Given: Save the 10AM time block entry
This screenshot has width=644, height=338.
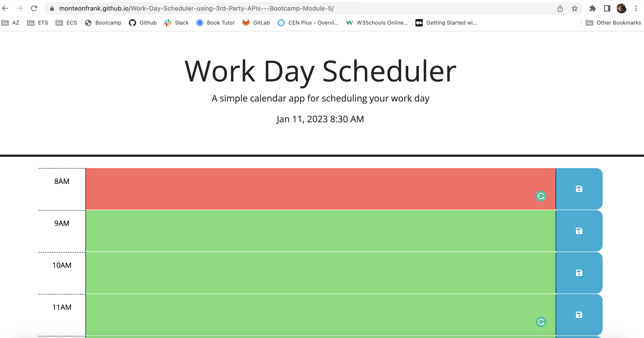Looking at the screenshot, I should pyautogui.click(x=579, y=272).
